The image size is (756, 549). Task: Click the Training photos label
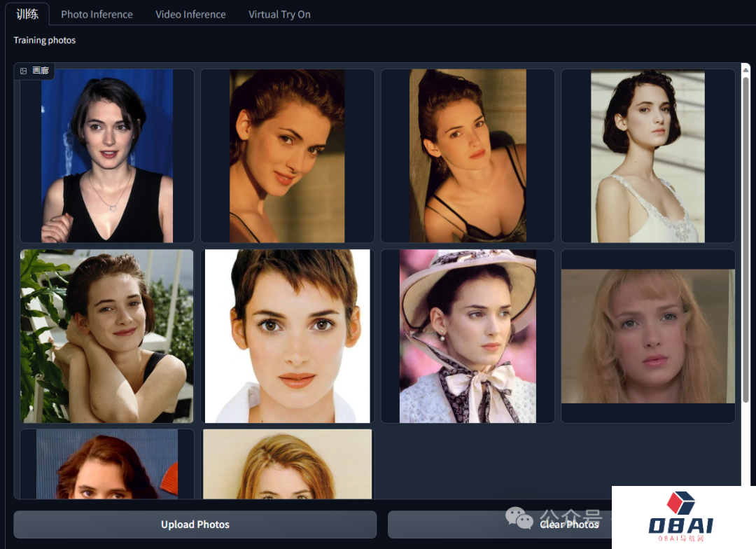[44, 40]
